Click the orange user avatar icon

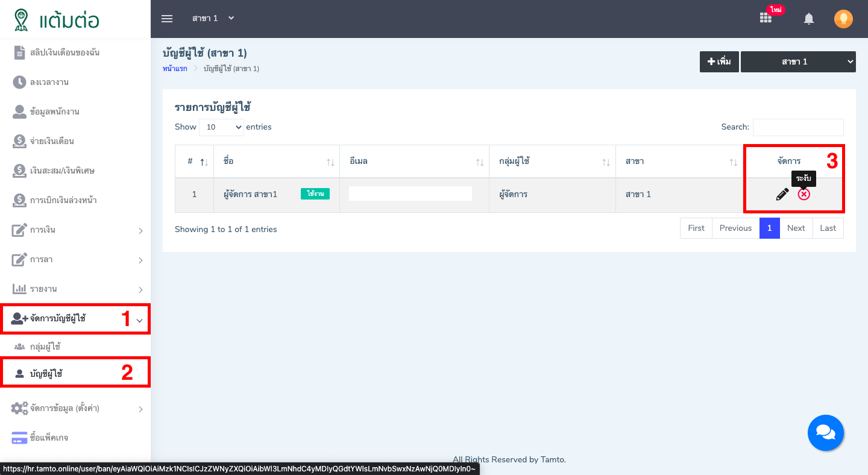coord(843,19)
